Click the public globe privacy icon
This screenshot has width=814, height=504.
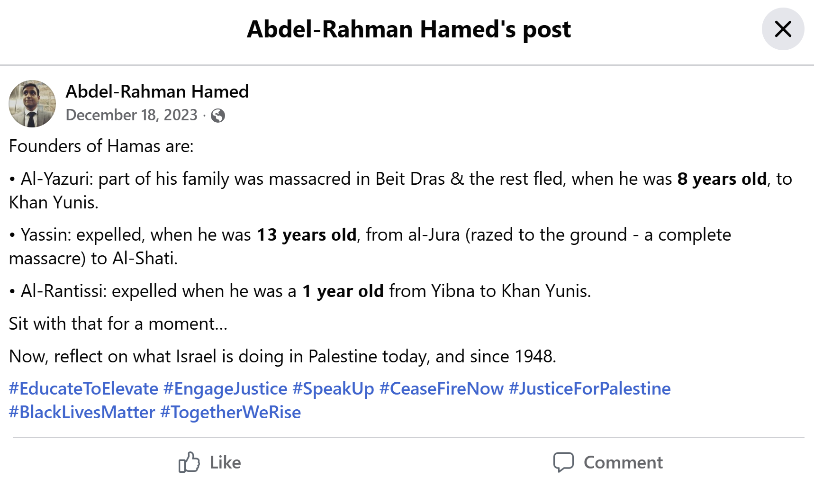218,116
